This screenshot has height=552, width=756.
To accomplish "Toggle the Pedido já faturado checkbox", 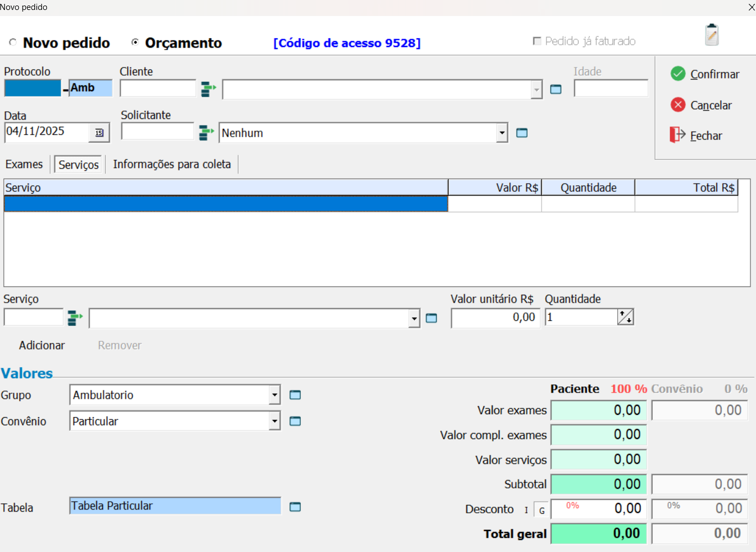I will pos(536,41).
